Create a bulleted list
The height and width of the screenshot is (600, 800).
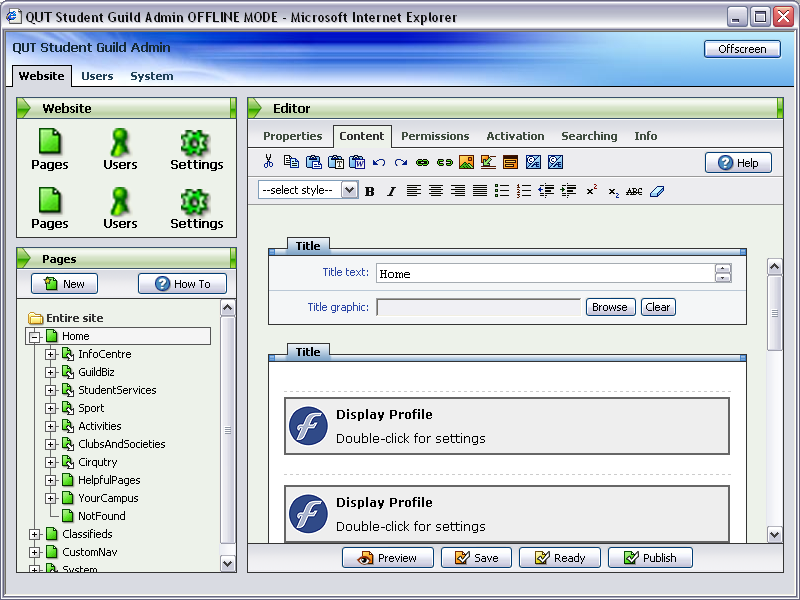click(x=502, y=191)
